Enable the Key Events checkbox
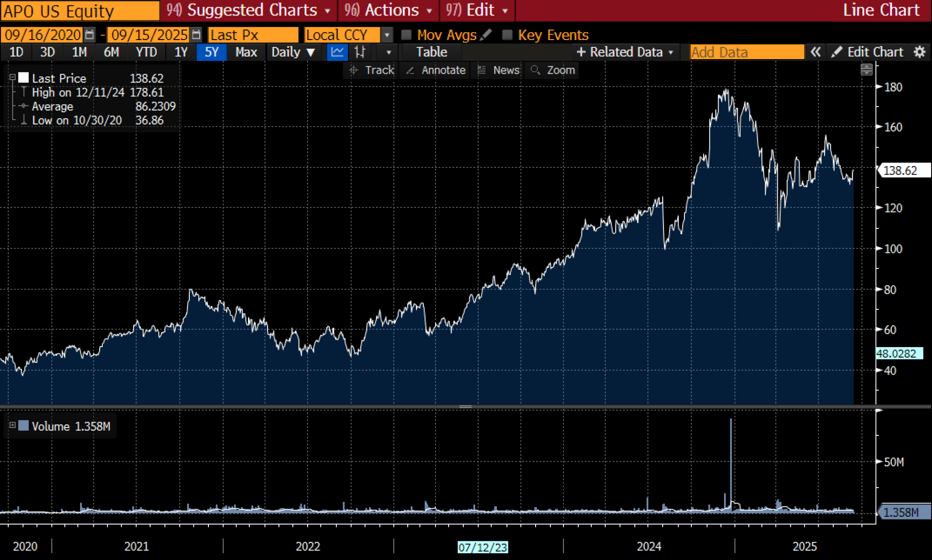 click(x=507, y=35)
